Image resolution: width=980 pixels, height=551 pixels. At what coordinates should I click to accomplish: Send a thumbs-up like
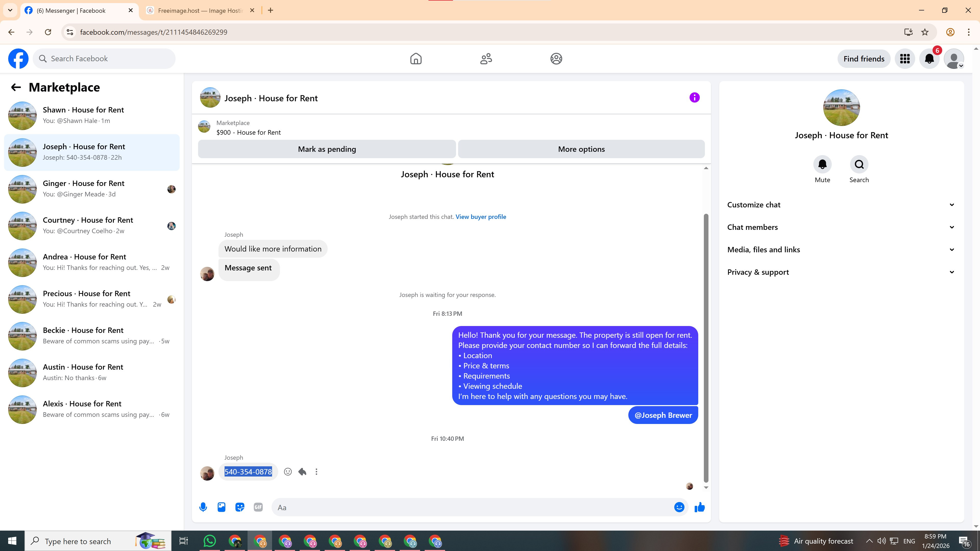(699, 507)
